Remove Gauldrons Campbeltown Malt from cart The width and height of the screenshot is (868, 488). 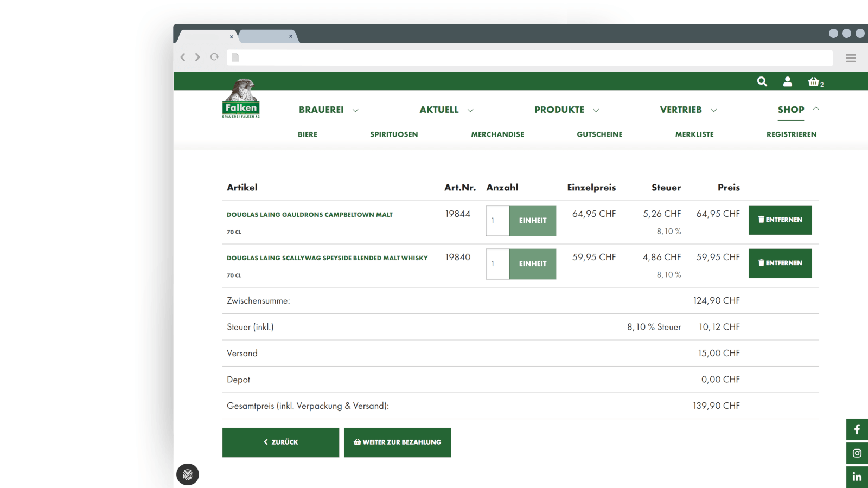tap(780, 220)
